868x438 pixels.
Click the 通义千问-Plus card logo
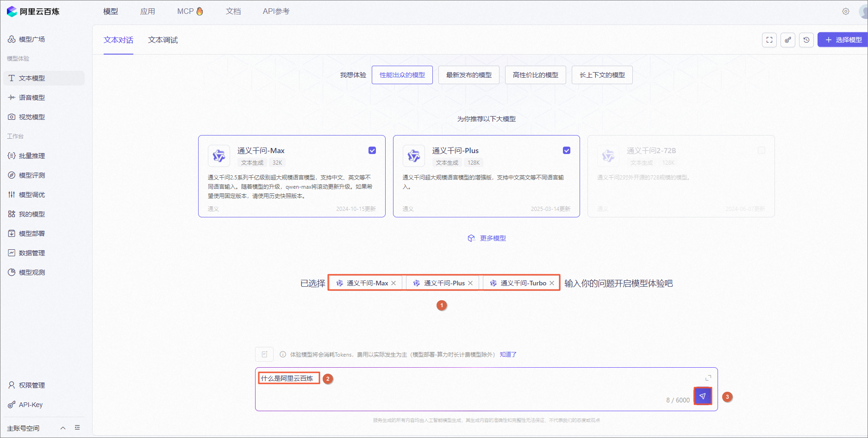(x=414, y=155)
